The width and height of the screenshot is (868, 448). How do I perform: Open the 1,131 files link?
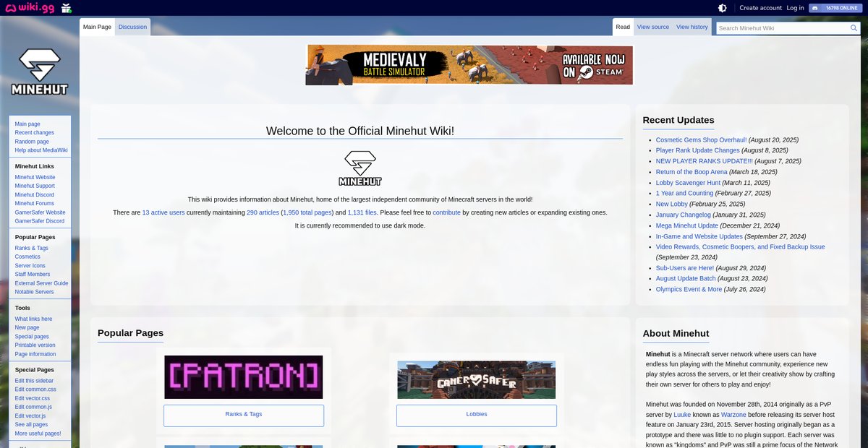[362, 212]
